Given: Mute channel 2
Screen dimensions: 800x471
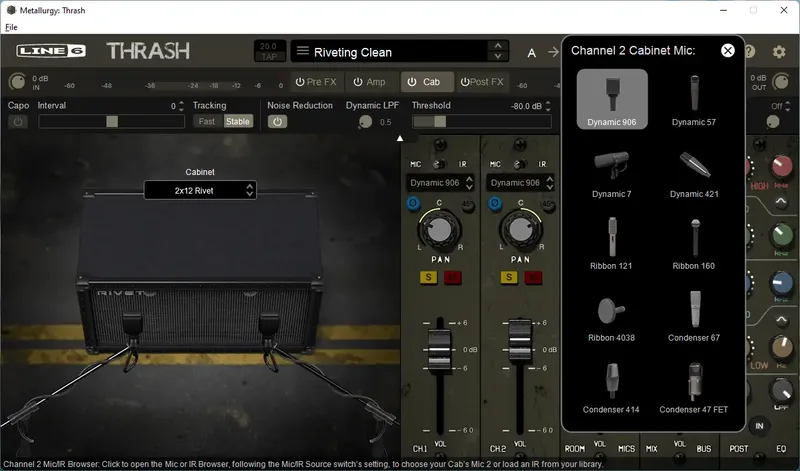Looking at the screenshot, I should point(533,277).
